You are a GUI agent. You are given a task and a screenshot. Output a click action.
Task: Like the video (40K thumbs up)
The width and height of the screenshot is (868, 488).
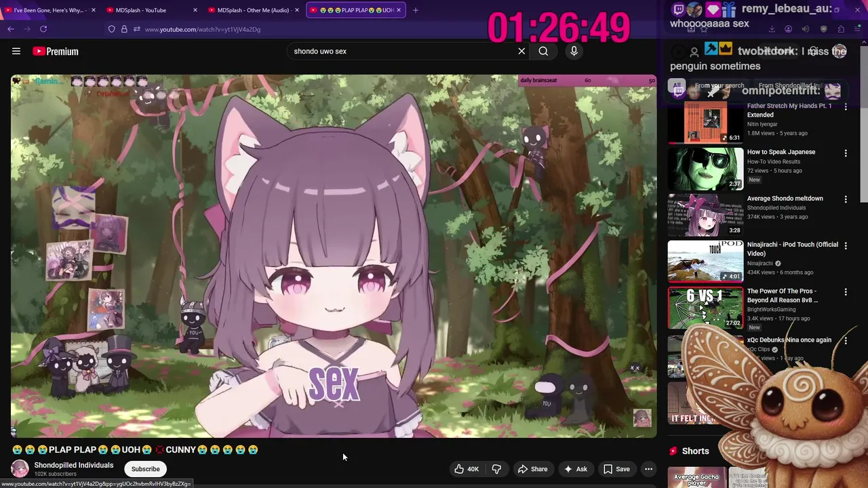(467, 469)
